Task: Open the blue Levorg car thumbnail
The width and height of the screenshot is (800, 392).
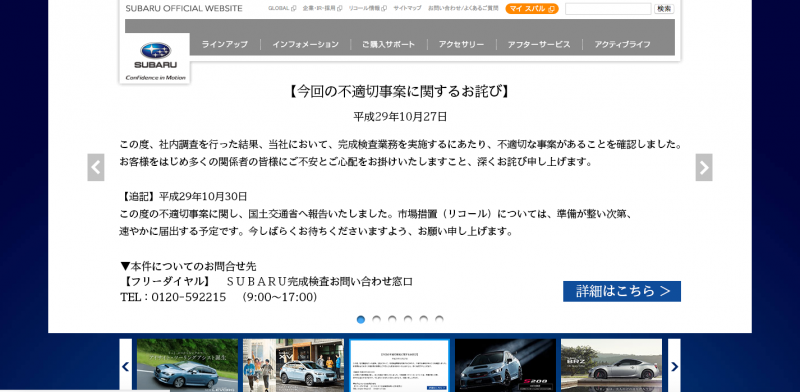Action: (x=187, y=365)
